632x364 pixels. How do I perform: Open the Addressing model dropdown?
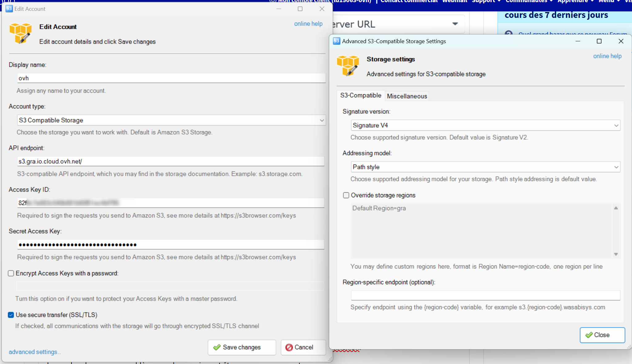point(616,167)
